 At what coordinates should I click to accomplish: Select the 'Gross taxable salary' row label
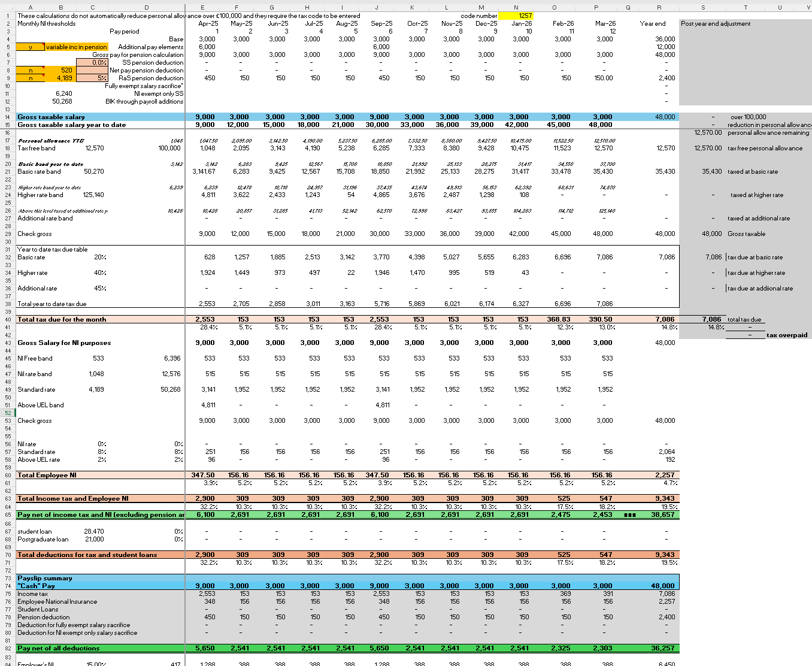(x=51, y=117)
